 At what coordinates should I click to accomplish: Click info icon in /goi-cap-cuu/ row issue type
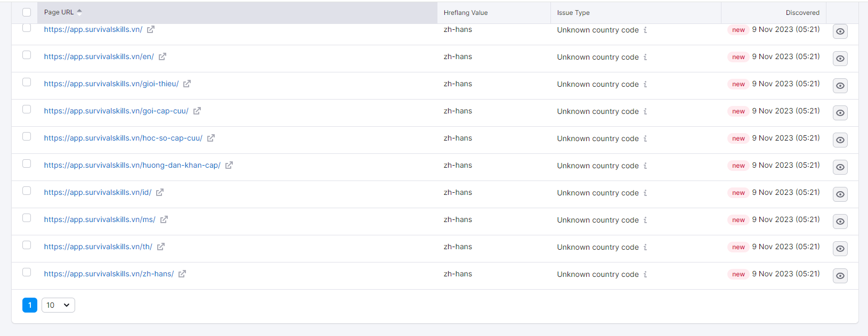pyautogui.click(x=645, y=111)
